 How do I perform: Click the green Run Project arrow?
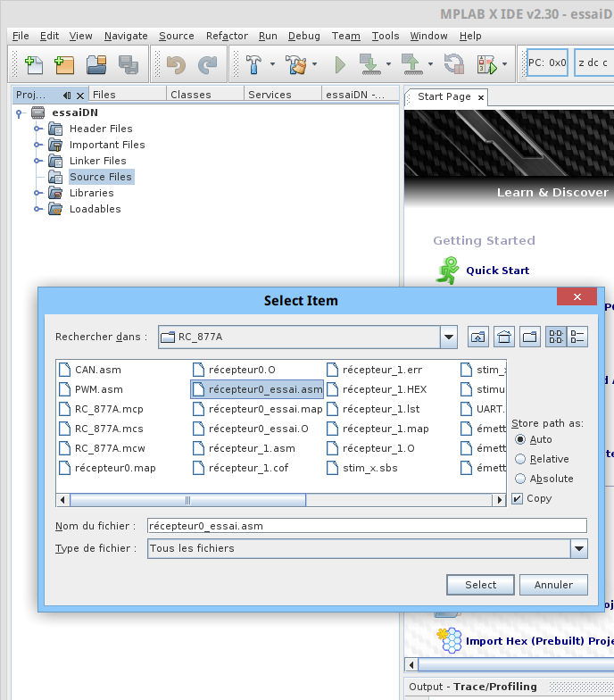coord(340,64)
